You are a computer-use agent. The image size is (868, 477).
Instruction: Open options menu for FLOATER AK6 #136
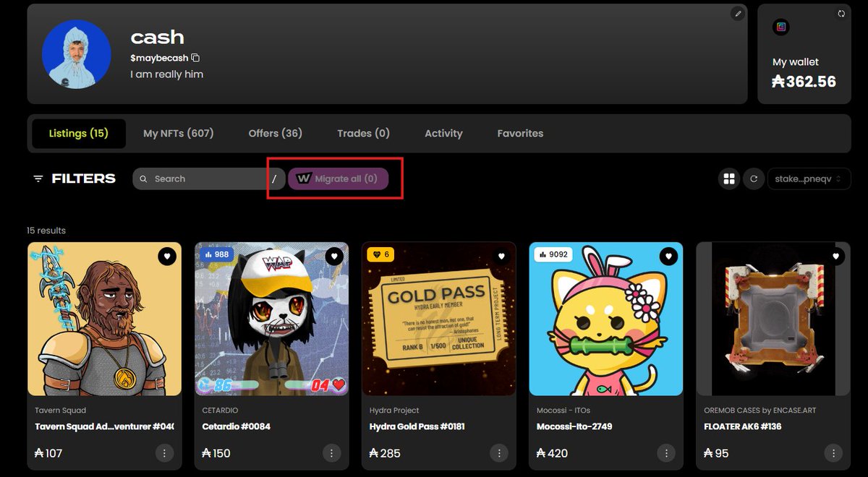point(833,453)
